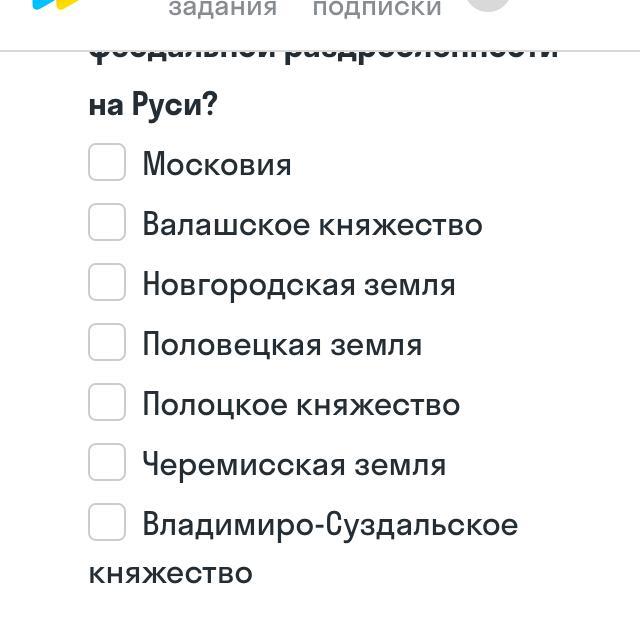Toggle the Черемисская земля checkbox
This screenshot has height=640, width=640.
[107, 462]
